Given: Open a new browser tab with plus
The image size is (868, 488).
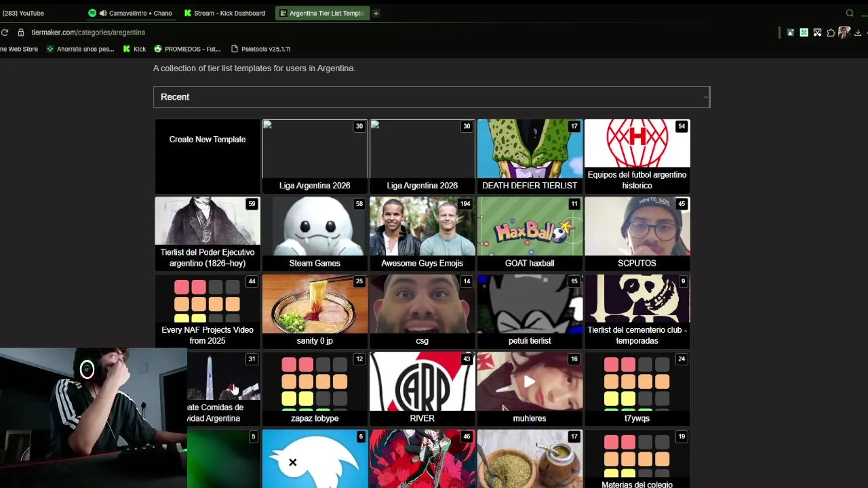Looking at the screenshot, I should [376, 13].
